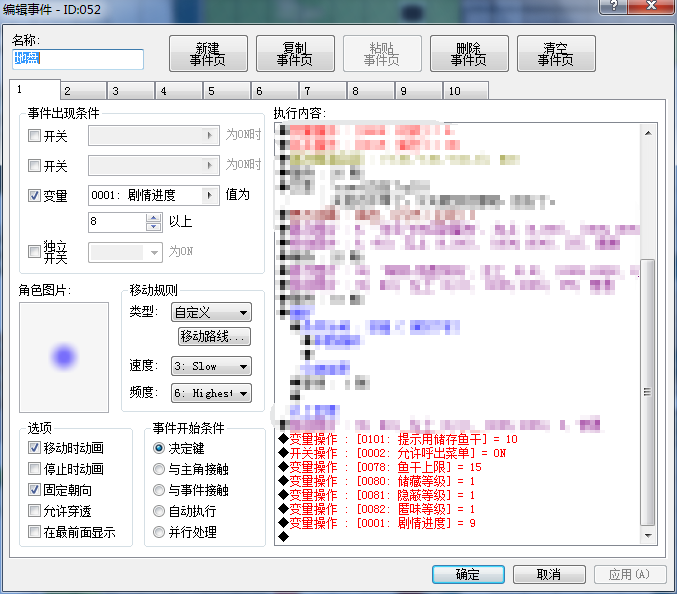Select 决定键 trigger radio button
Image resolution: width=677 pixels, height=594 pixels.
pos(159,448)
